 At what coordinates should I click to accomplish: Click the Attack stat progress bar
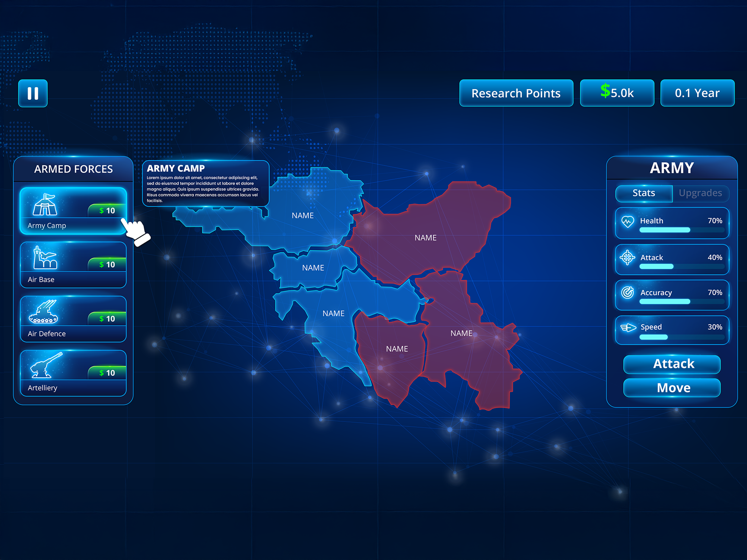pos(682,266)
